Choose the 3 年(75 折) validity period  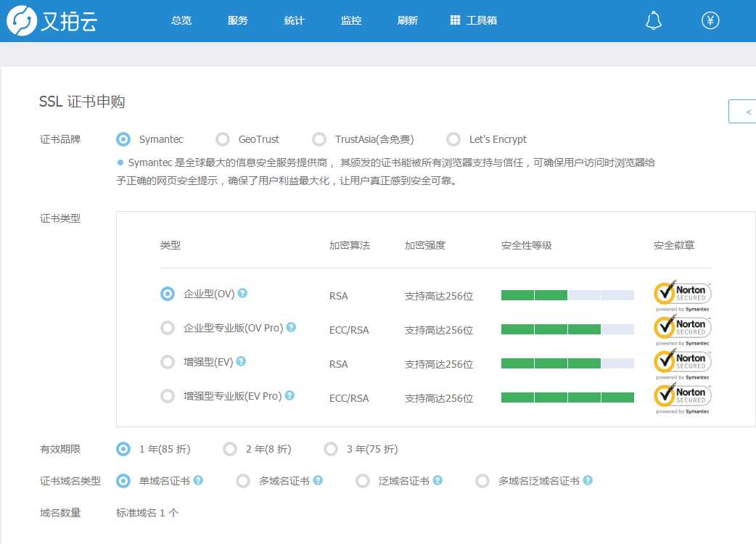(x=331, y=449)
